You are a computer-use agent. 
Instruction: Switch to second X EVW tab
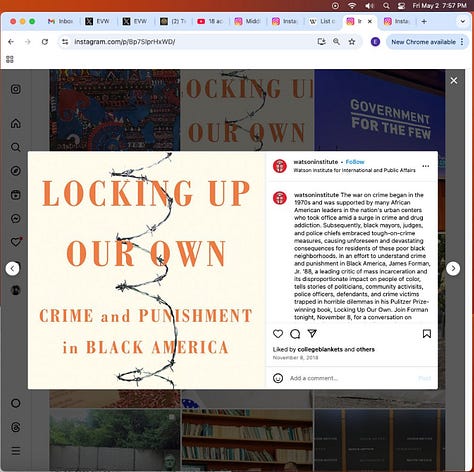135,21
